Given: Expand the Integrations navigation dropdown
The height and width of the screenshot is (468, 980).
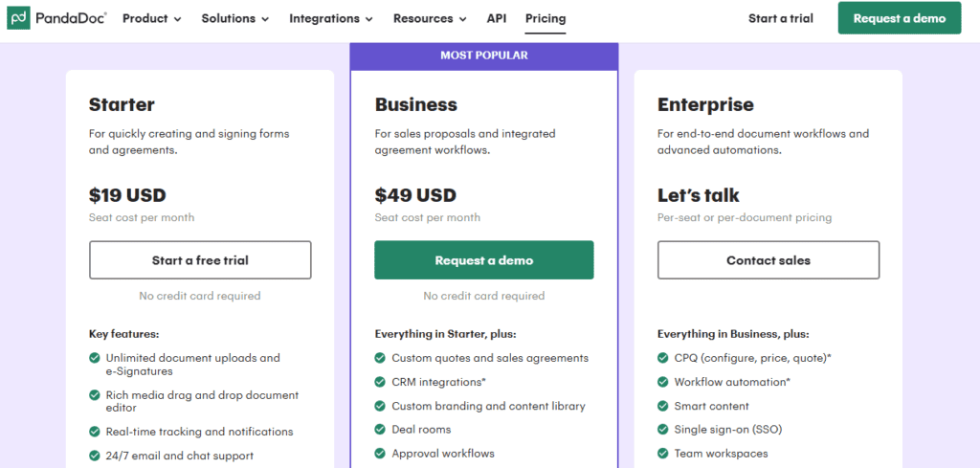Looking at the screenshot, I should (331, 18).
